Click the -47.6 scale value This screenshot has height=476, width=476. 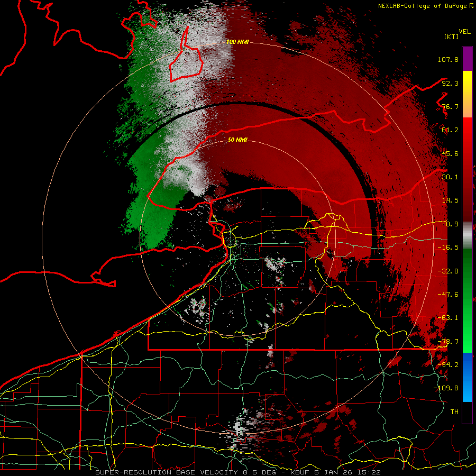coord(448,295)
